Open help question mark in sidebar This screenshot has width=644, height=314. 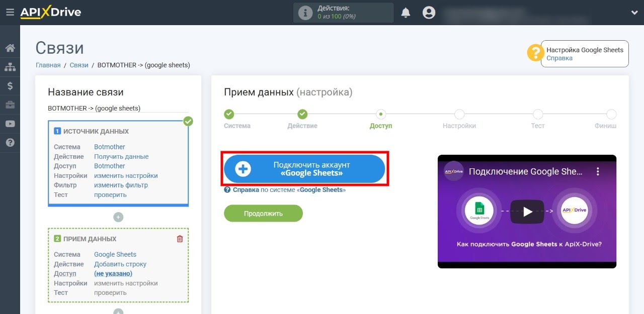[10, 143]
